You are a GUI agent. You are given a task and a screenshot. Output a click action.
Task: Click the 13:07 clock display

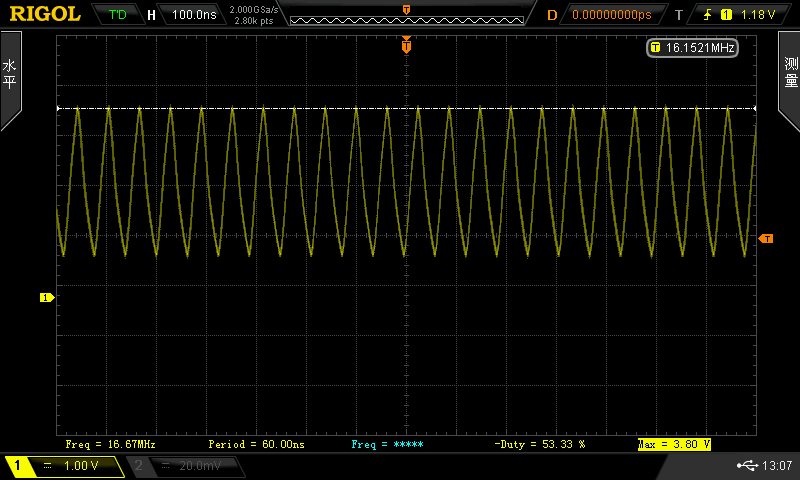[777, 465]
